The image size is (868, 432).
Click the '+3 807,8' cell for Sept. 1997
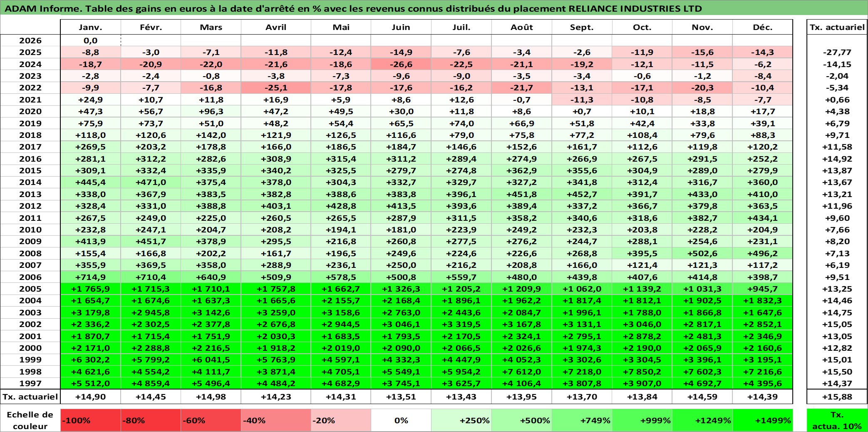pos(582,383)
